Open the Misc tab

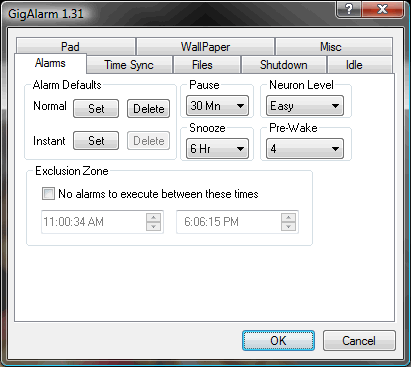(x=334, y=46)
